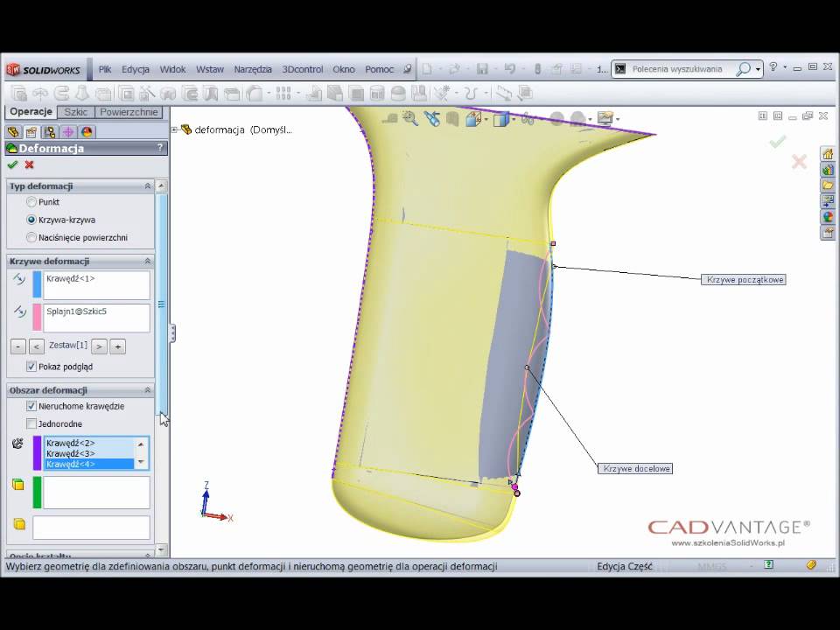Toggle the Nieruchome krawędzie checkbox
The height and width of the screenshot is (630, 840).
point(31,406)
